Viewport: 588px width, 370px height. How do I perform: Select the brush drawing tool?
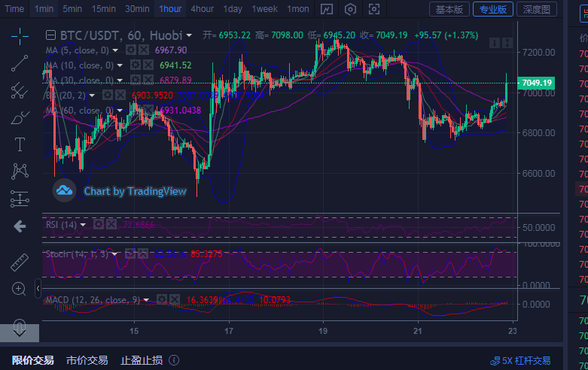20,117
